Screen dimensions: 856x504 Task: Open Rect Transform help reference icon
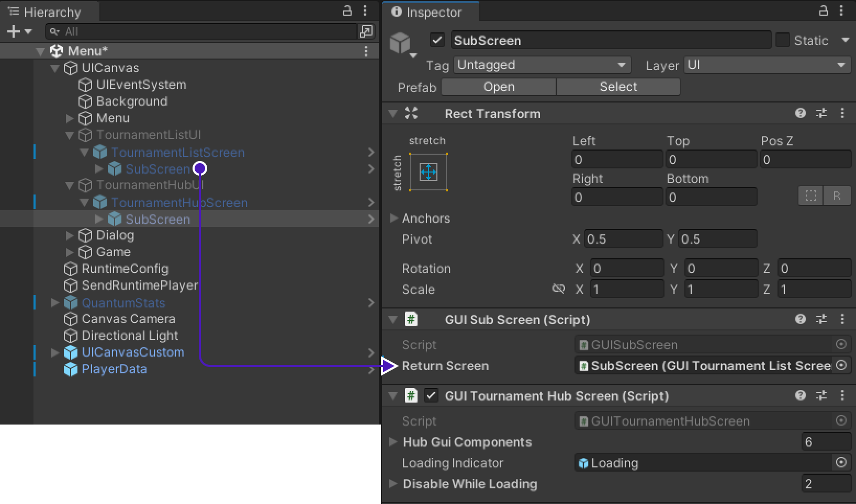(x=800, y=113)
